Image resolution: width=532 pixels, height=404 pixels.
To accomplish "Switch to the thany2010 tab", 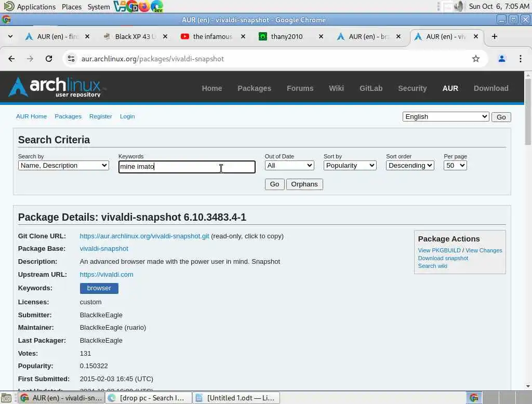I will [290, 36].
